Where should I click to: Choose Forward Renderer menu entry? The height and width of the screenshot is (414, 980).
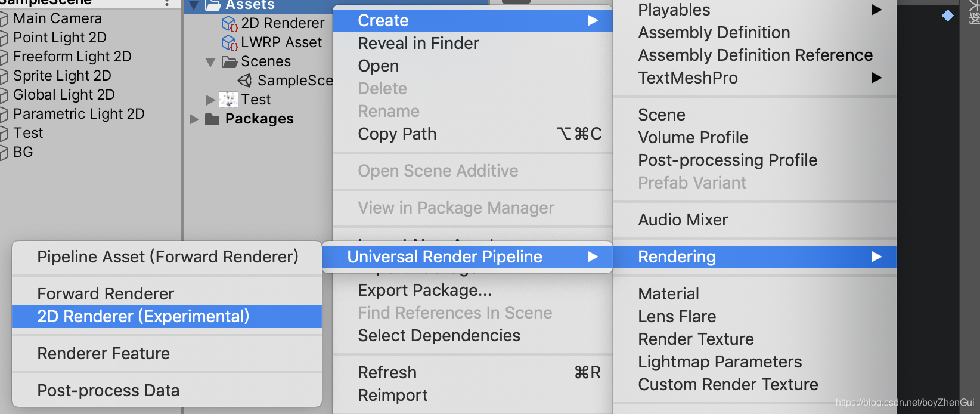click(x=167, y=293)
